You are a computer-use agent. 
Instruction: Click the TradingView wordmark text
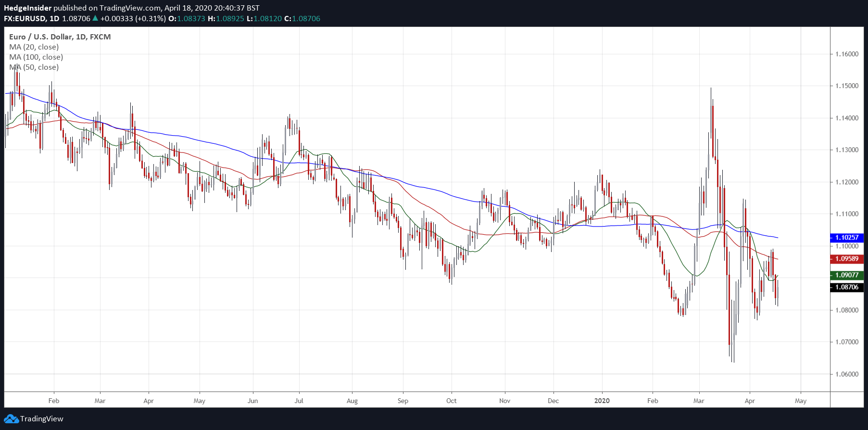click(x=42, y=419)
